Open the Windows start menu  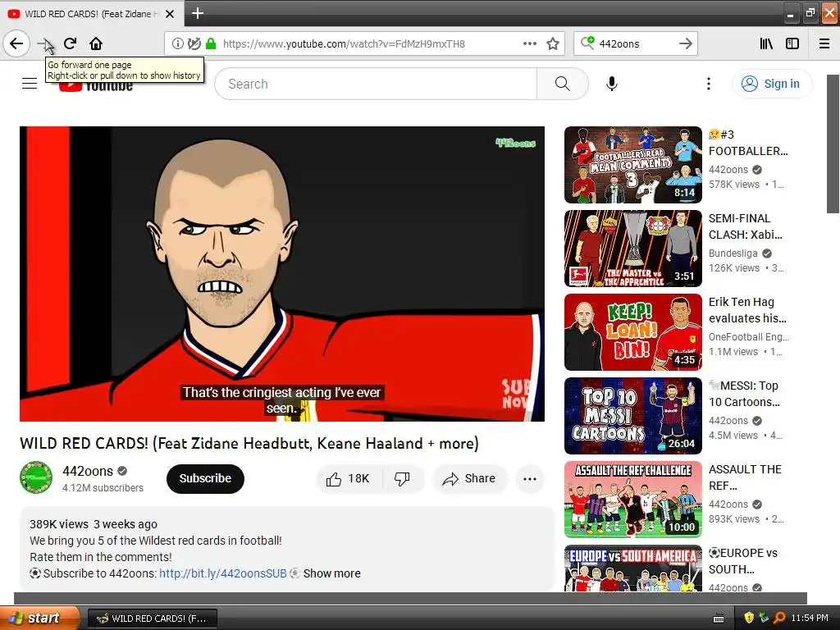(x=39, y=618)
